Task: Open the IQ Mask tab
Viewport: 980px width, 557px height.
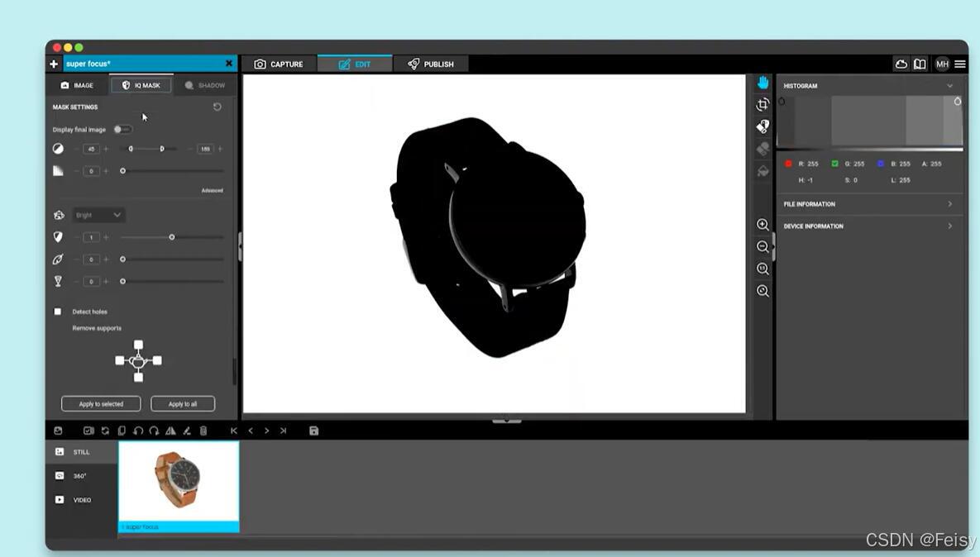Action: coord(141,85)
